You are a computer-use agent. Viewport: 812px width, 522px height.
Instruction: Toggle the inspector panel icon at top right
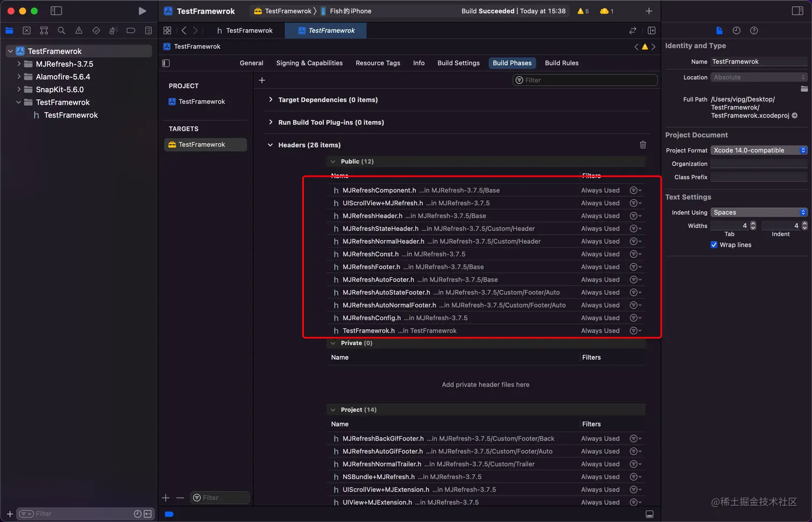pyautogui.click(x=798, y=11)
